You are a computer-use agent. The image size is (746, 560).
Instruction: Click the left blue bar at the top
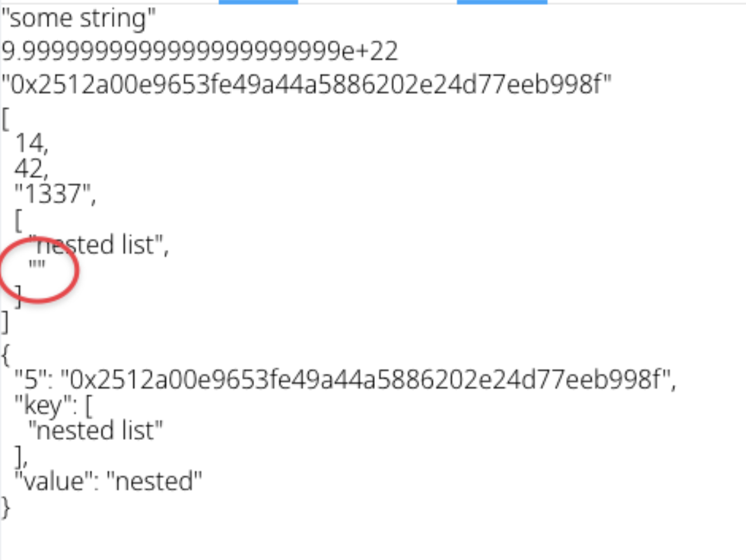258,2
